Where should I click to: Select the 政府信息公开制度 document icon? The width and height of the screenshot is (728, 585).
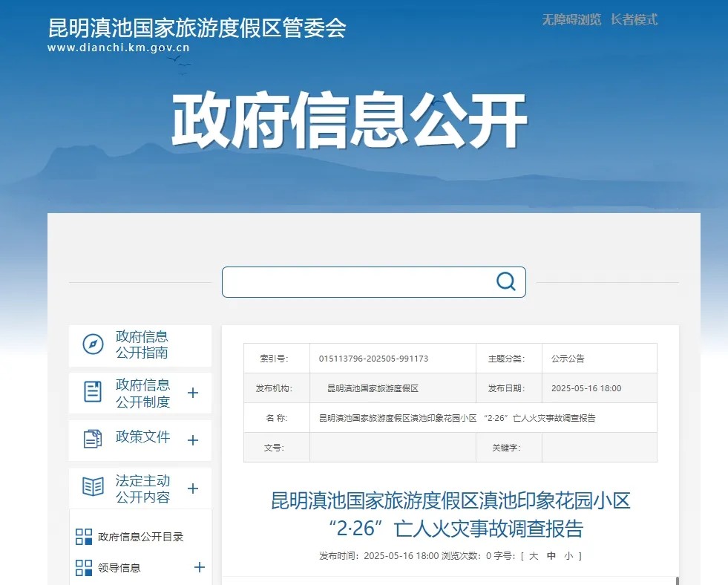click(x=92, y=392)
